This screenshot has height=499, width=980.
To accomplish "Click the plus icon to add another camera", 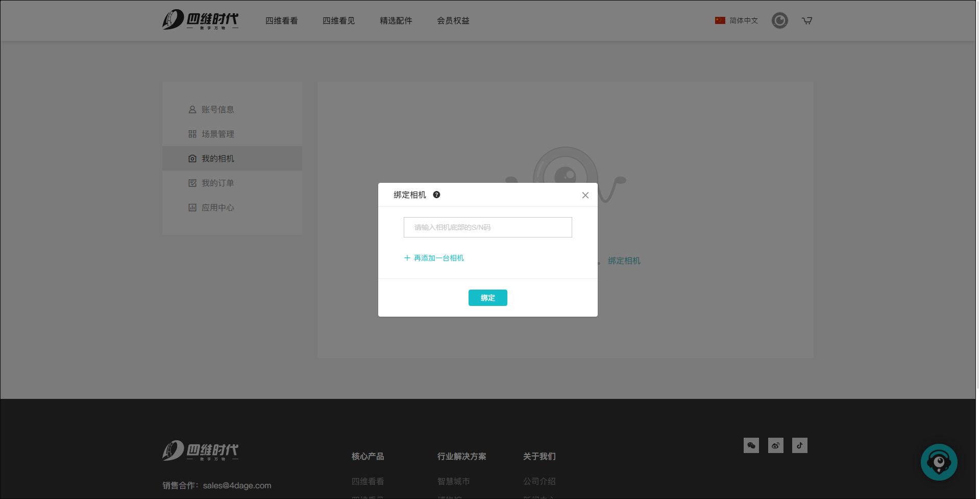I will [x=407, y=258].
